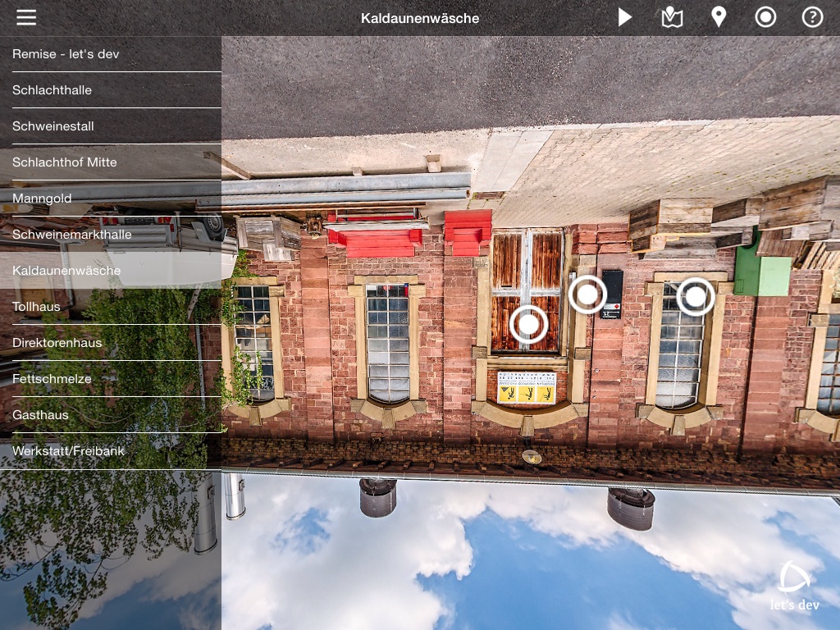This screenshot has width=840, height=630.
Task: Select highlighted Kaldaunenwäsche entry
Action: click(111, 271)
